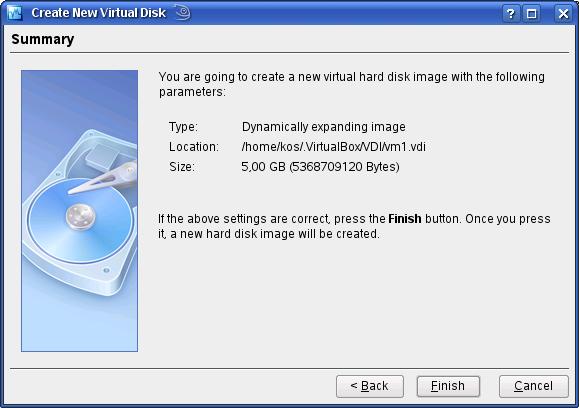579x408 pixels.
Task: Click the Dynamically expanding image value
Action: (324, 127)
